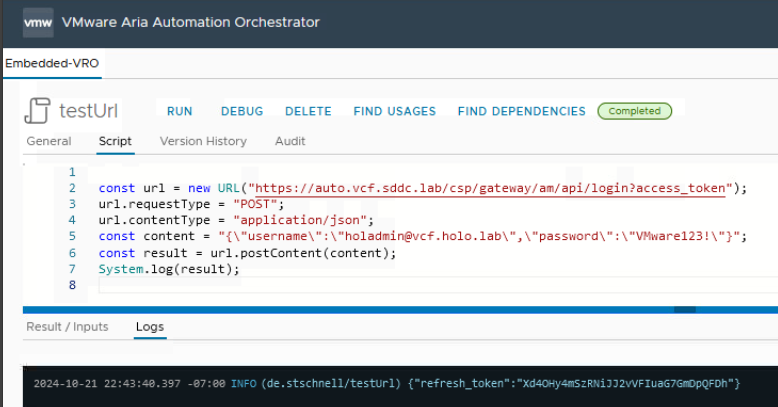Start DEBUG for the action
Screen dimensions: 778x407
[x=242, y=111]
